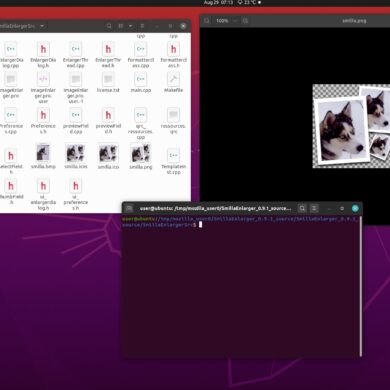Image resolution: width=390 pixels, height=390 pixels.
Task: Select the EnlargerDialog.h header file
Action: click(x=43, y=55)
